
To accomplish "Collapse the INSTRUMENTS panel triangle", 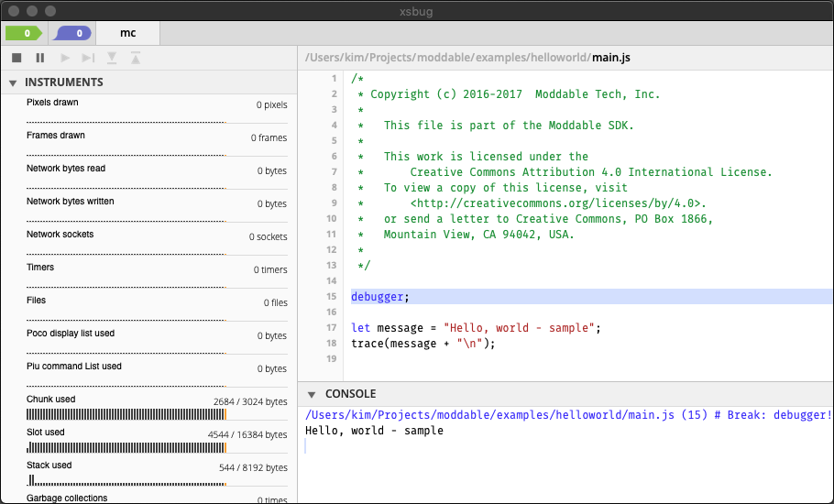I will [13, 83].
